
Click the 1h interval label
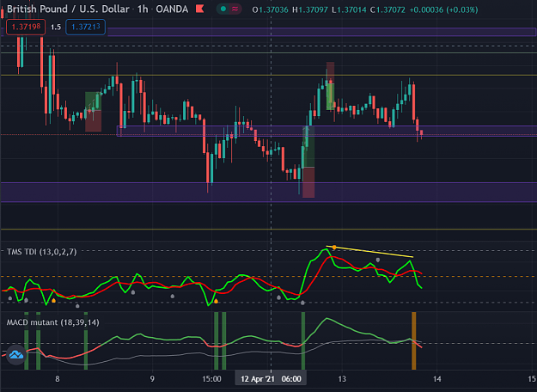[143, 9]
